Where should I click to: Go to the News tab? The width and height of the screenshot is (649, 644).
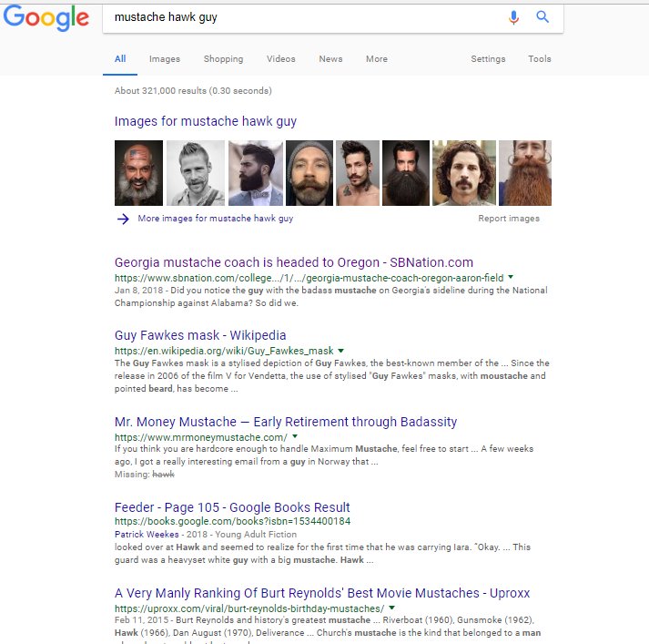click(x=330, y=59)
